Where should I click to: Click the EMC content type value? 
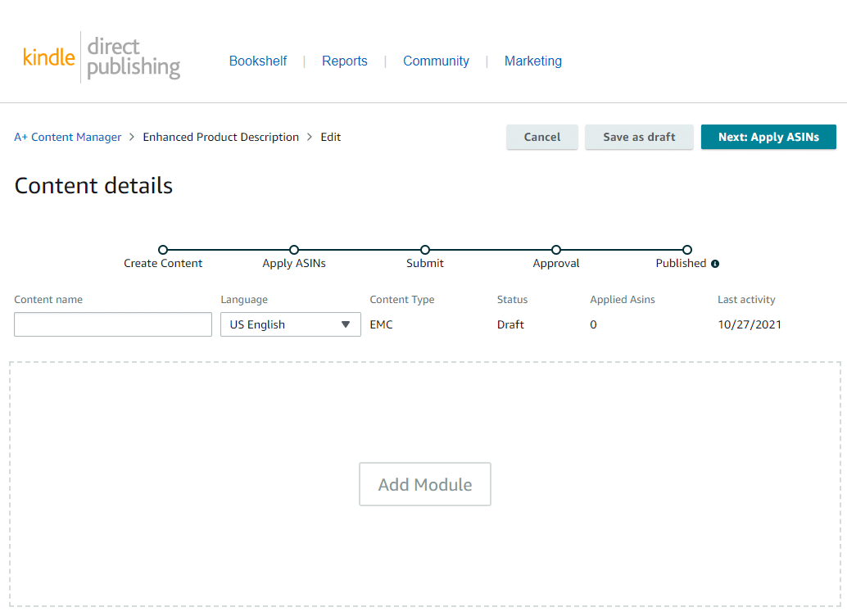pos(382,324)
